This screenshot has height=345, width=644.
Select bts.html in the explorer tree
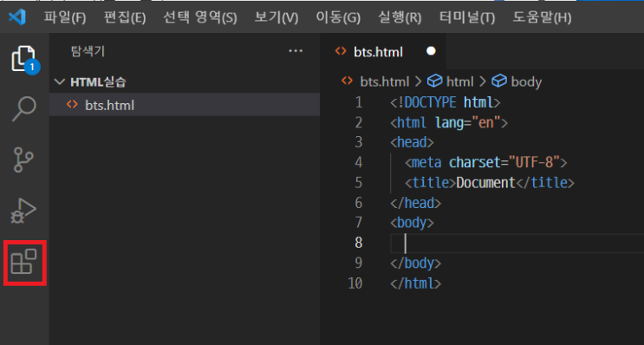(184, 105)
